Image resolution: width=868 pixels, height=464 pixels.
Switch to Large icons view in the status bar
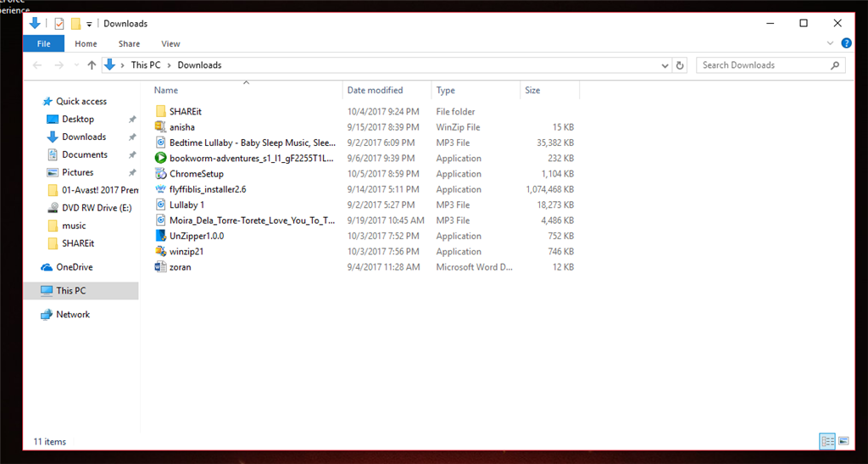pos(843,441)
